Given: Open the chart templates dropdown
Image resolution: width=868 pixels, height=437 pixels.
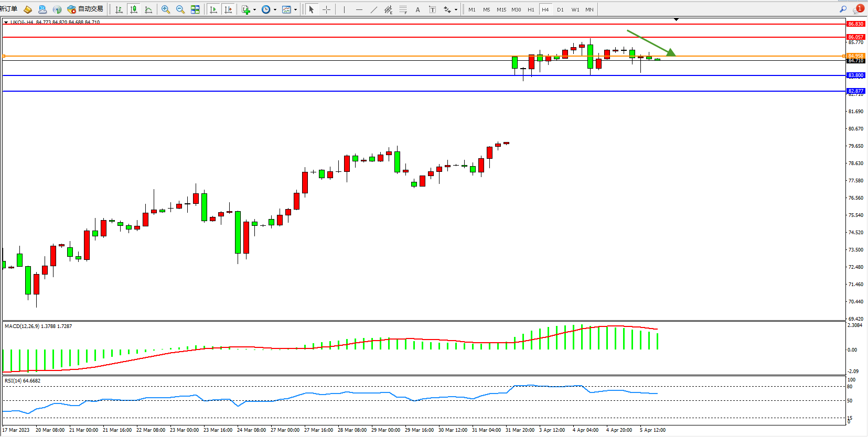Looking at the screenshot, I should coord(295,9).
